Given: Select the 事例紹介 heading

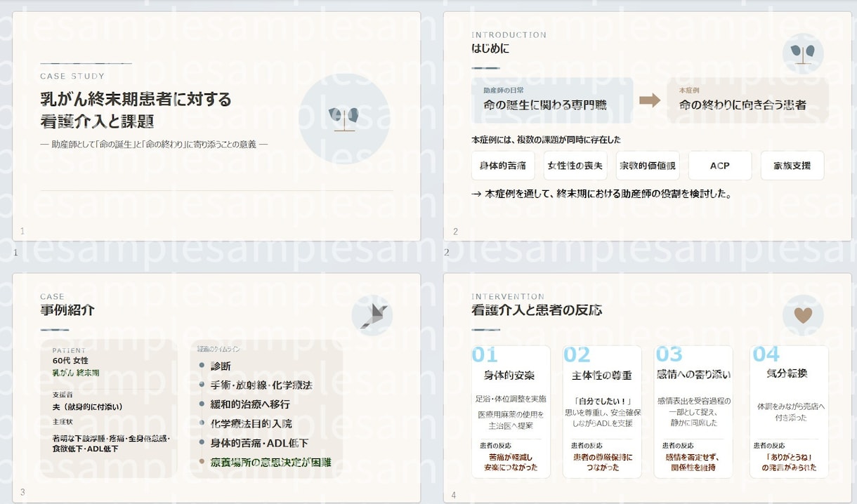Looking at the screenshot, I should 67,310.
